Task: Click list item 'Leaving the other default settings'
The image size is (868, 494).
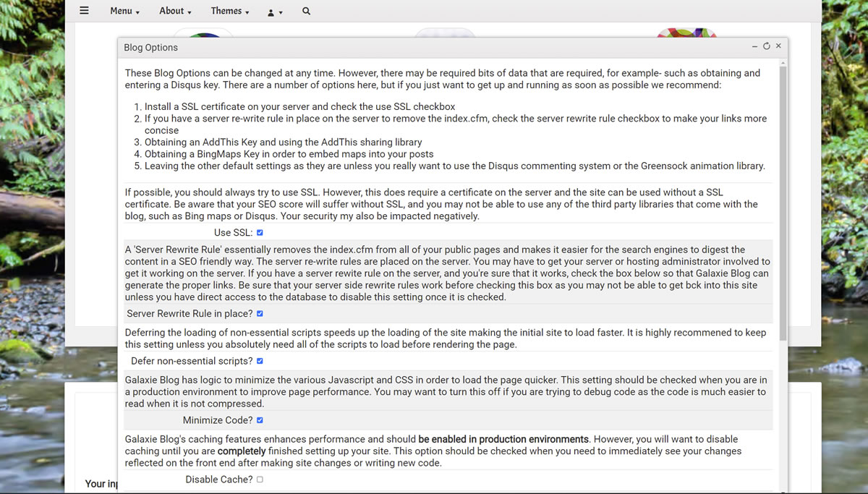Action: tap(454, 166)
